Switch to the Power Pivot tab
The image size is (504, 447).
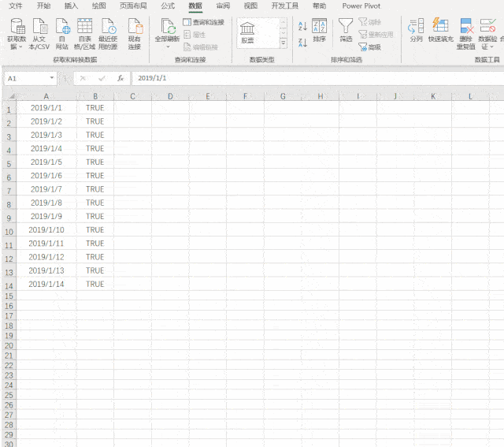361,6
